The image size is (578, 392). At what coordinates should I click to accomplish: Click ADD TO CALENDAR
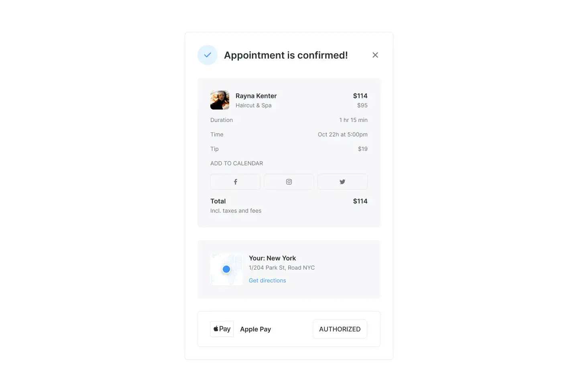click(237, 163)
